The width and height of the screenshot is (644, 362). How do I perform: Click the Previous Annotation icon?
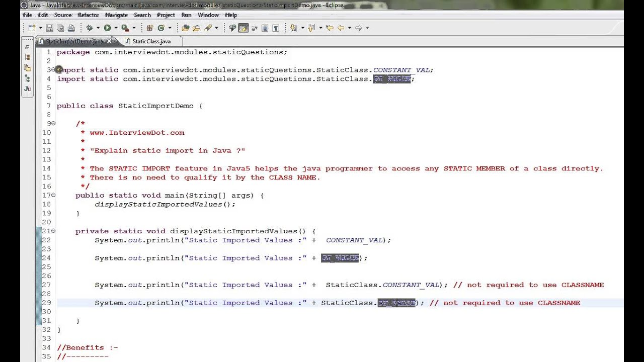point(311,28)
